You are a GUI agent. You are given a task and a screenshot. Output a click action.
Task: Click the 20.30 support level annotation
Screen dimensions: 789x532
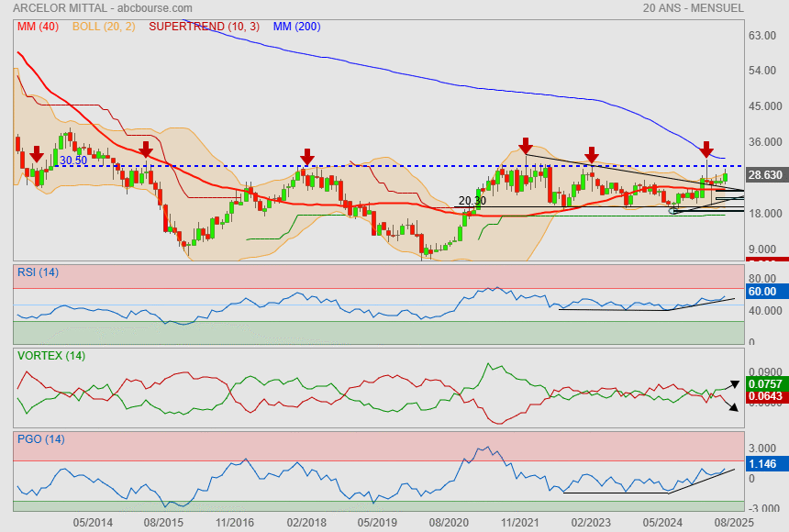tap(472, 201)
